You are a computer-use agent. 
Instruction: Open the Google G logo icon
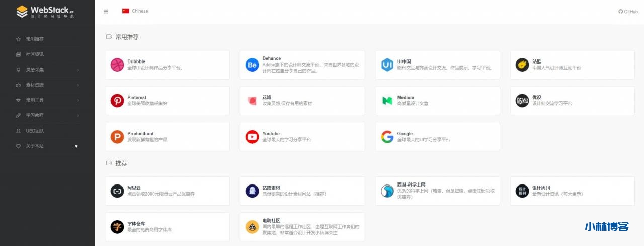pos(387,137)
